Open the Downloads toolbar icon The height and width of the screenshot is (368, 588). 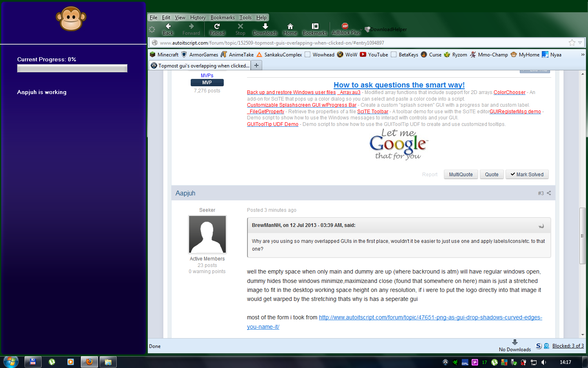pyautogui.click(x=265, y=27)
